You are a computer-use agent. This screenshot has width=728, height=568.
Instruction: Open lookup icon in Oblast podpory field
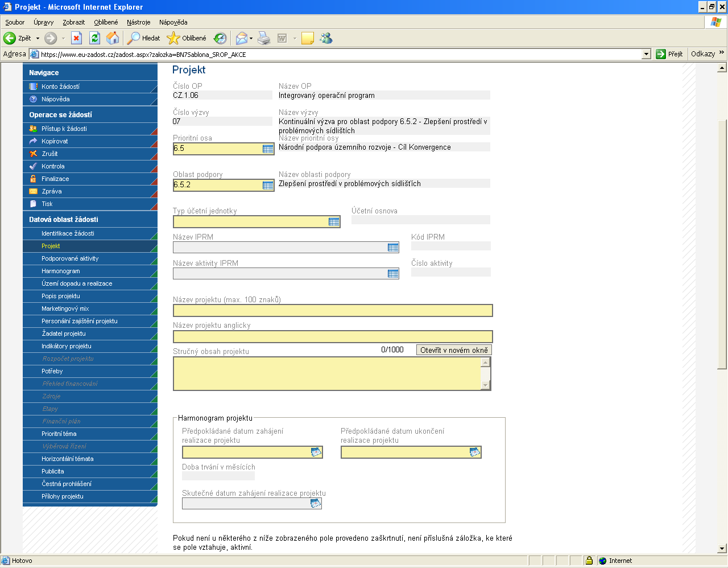point(268,185)
